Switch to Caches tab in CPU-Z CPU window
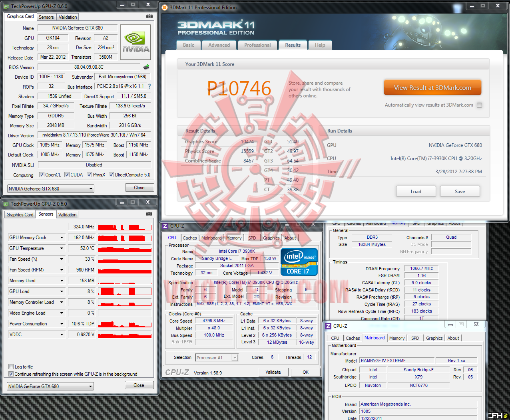This screenshot has width=510, height=420. (x=190, y=238)
